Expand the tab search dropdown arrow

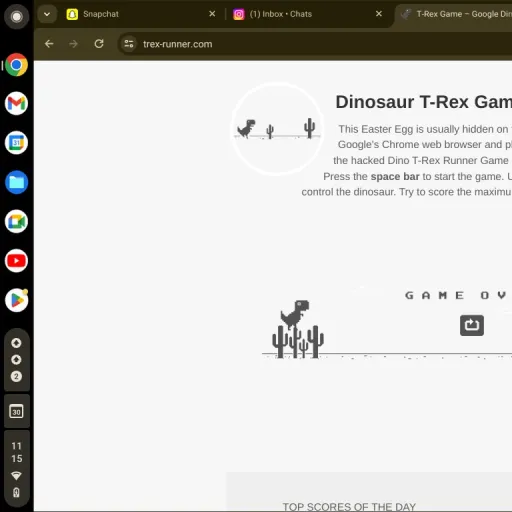tap(47, 14)
